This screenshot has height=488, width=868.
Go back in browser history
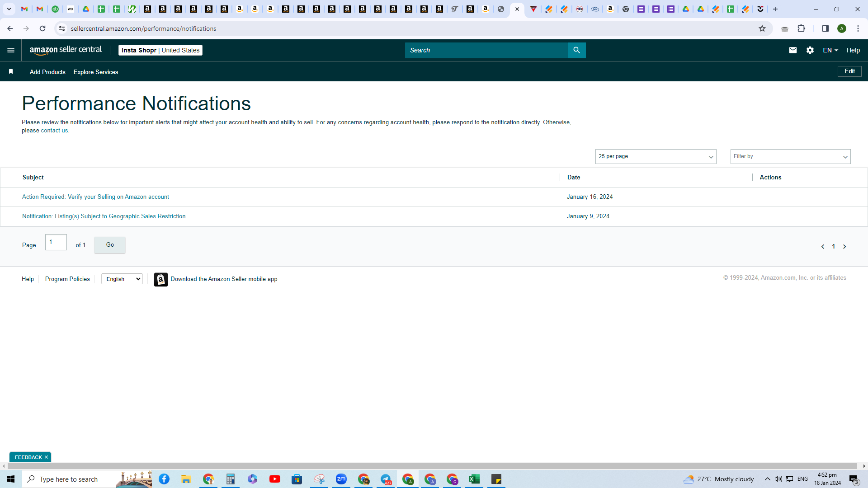(10, 28)
